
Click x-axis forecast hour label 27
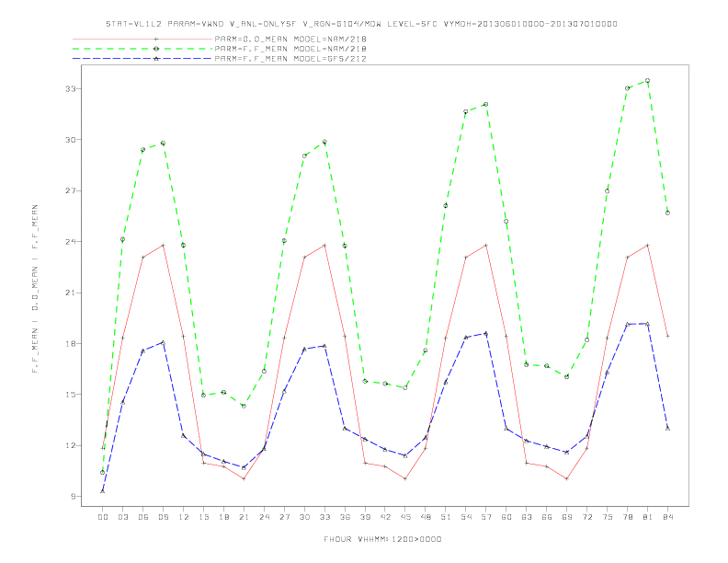[284, 517]
